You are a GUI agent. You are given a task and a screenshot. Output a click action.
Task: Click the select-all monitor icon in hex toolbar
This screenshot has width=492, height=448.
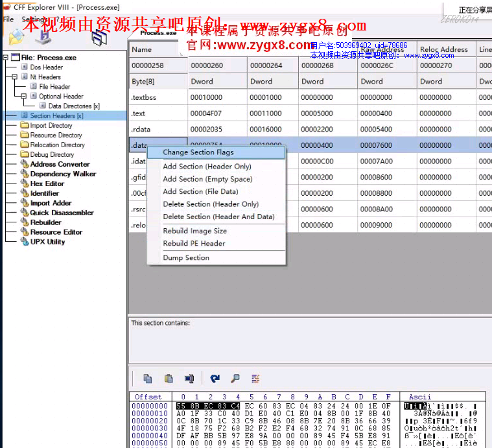(189, 379)
